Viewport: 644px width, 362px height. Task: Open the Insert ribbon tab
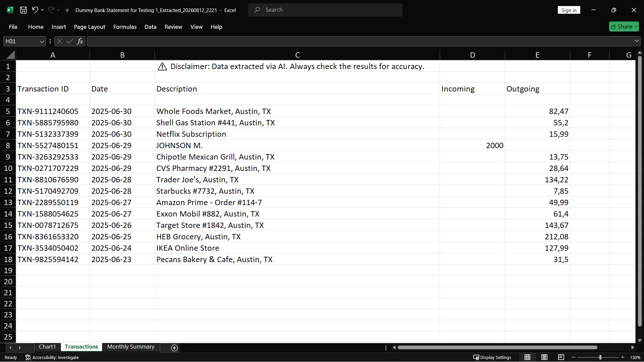[x=59, y=27]
